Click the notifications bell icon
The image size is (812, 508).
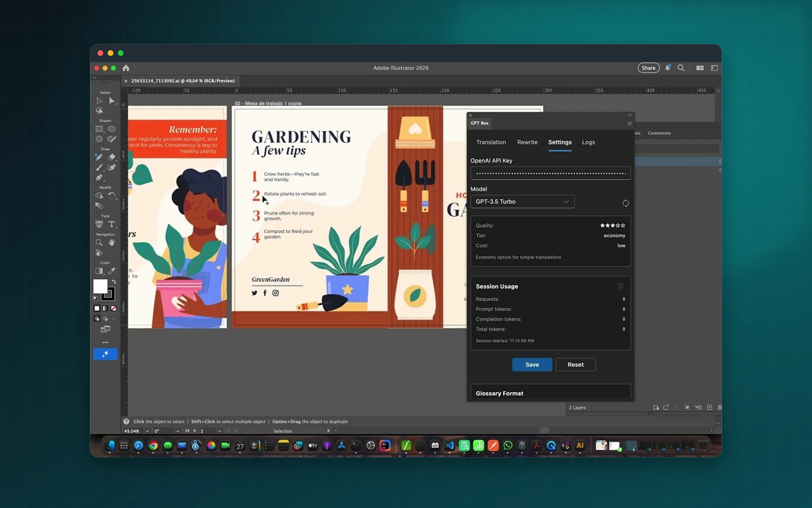[x=668, y=68]
